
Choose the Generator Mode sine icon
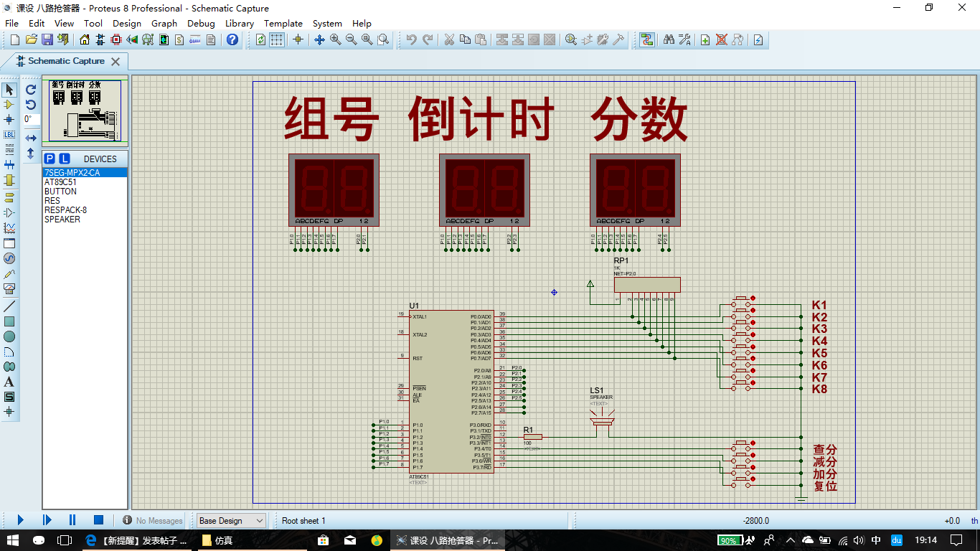(x=9, y=258)
